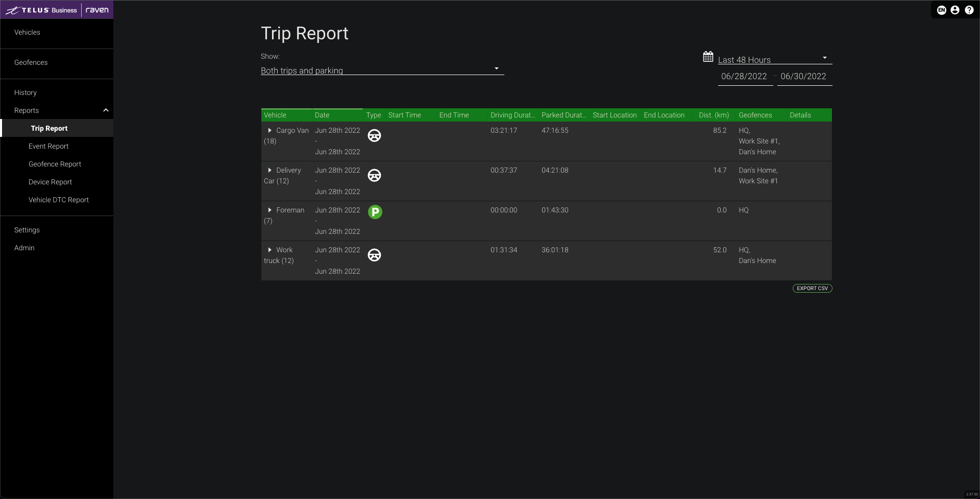Open the Geofence Report
Screen dimensions: 980x499
coord(55,164)
